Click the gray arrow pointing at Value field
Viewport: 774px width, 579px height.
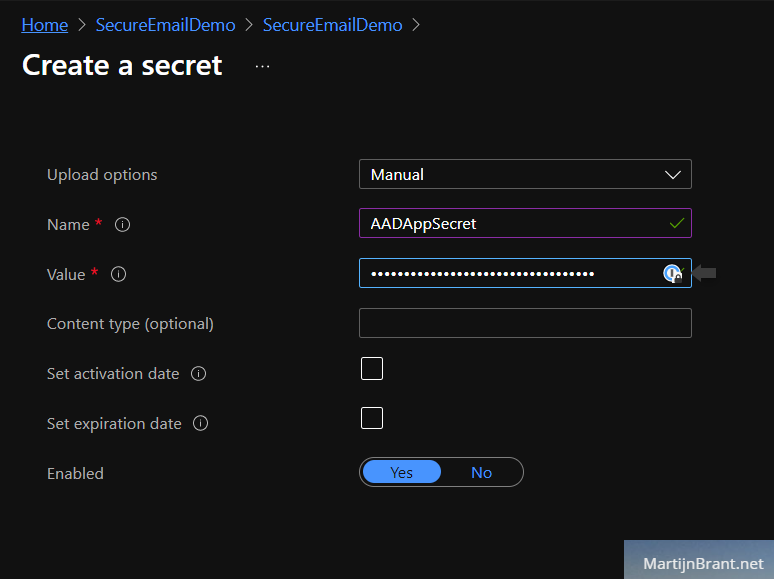704,273
